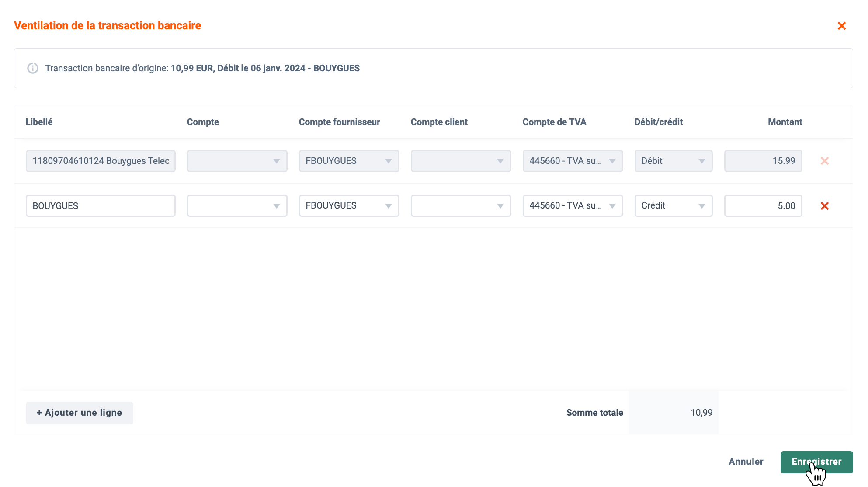
Task: Click the Compte fournisseur column header
Action: pos(339,122)
